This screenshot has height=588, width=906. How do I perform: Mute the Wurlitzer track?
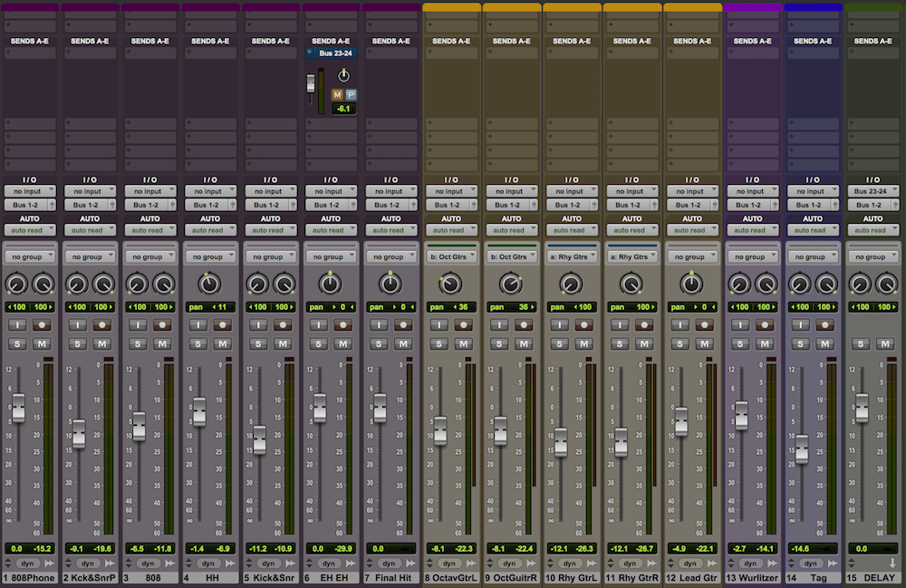click(765, 342)
